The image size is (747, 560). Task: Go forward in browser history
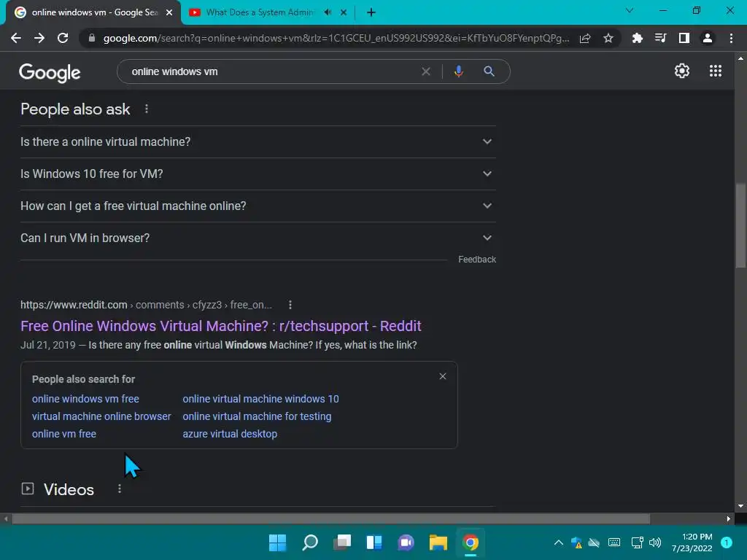point(39,38)
